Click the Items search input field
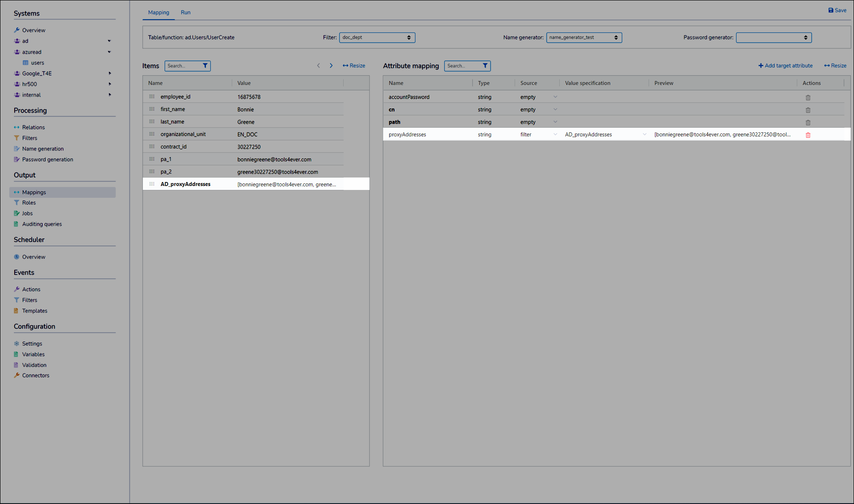 coord(182,66)
